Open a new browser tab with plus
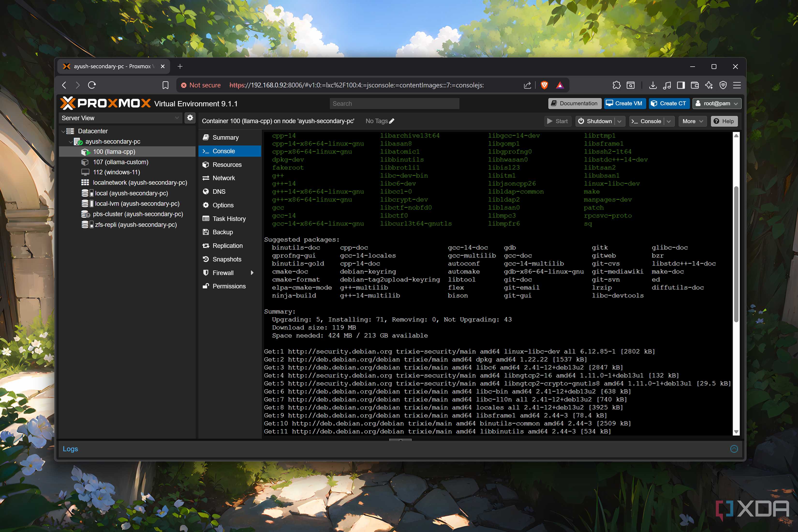 point(180,66)
